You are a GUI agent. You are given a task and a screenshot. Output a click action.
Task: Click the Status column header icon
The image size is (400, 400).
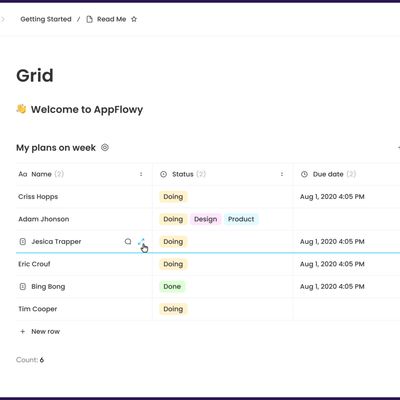click(x=163, y=174)
